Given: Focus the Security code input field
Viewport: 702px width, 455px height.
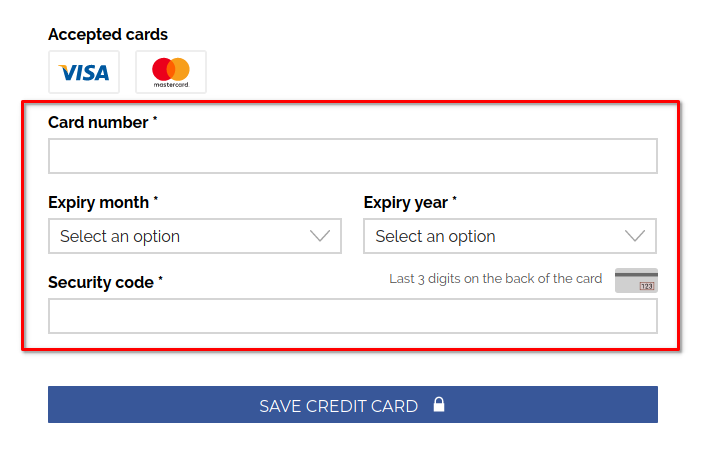Looking at the screenshot, I should [x=352, y=316].
